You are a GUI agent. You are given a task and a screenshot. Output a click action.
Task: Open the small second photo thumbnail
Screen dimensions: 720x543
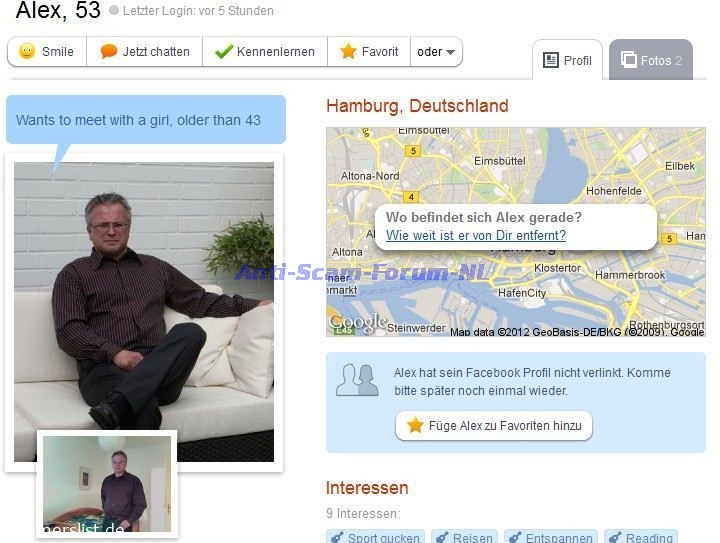click(107, 484)
